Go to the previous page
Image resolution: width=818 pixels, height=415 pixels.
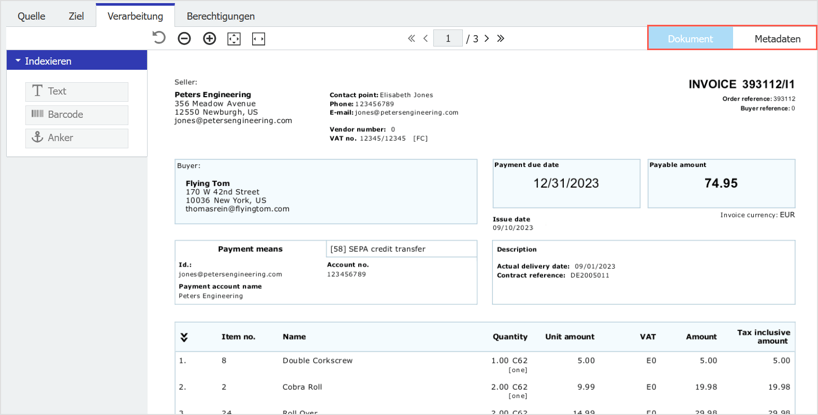click(x=426, y=39)
